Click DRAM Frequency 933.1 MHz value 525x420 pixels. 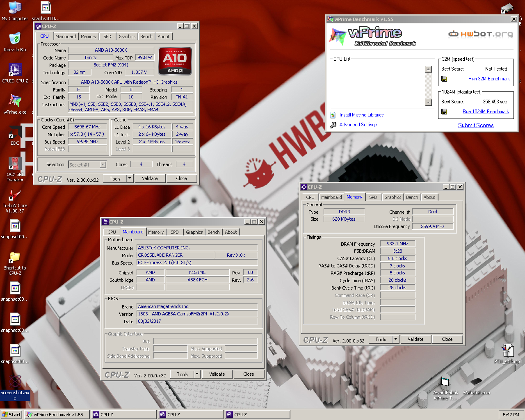pos(397,244)
